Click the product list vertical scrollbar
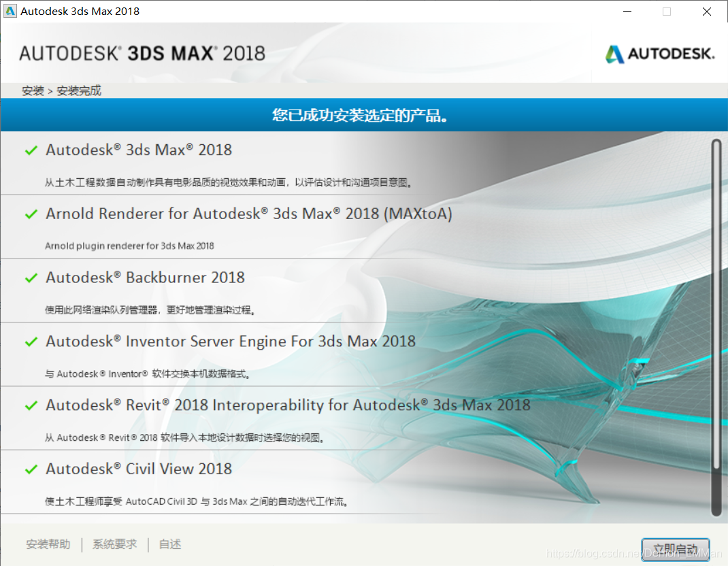 [716, 327]
